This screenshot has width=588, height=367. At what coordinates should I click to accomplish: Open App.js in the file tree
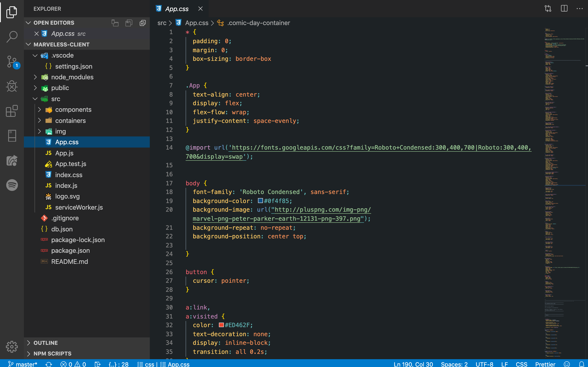pyautogui.click(x=64, y=153)
